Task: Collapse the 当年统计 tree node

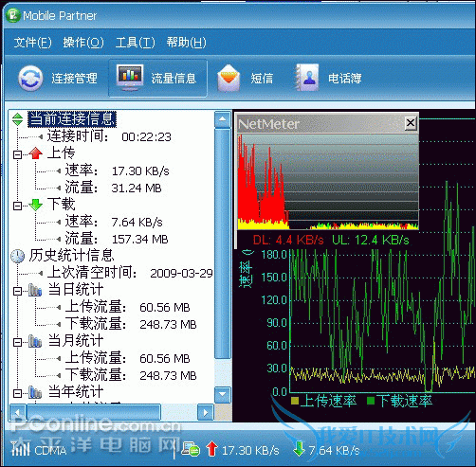Action: tap(17, 393)
